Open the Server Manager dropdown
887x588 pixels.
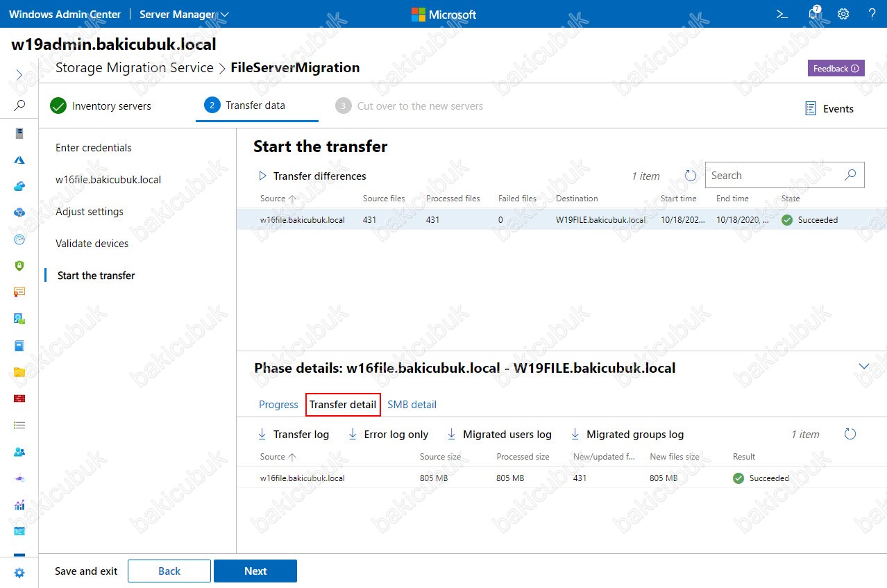[184, 14]
